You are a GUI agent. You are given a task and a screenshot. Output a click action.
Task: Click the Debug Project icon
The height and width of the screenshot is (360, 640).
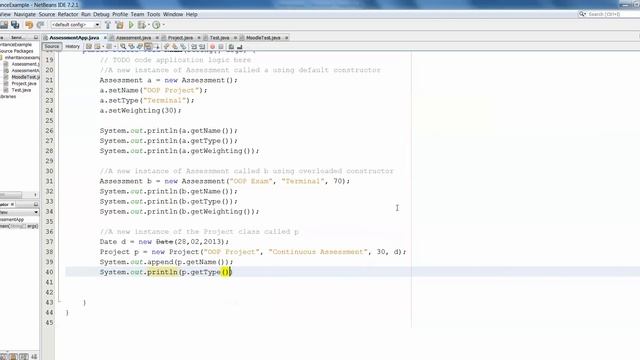(x=141, y=25)
